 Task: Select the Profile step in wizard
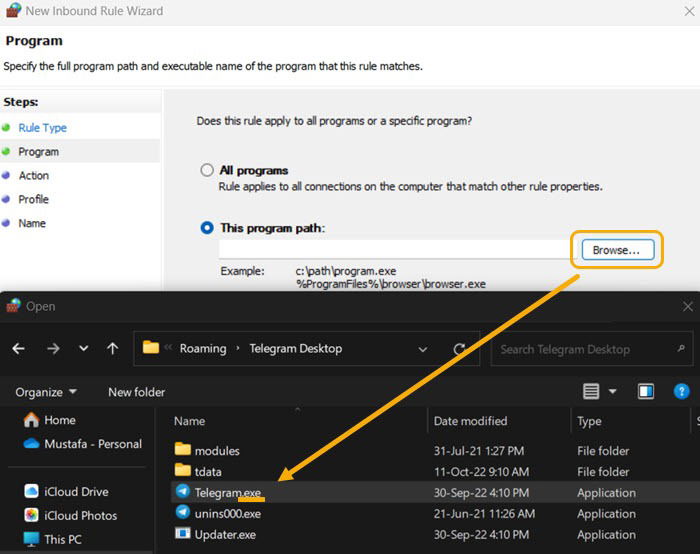pos(33,199)
